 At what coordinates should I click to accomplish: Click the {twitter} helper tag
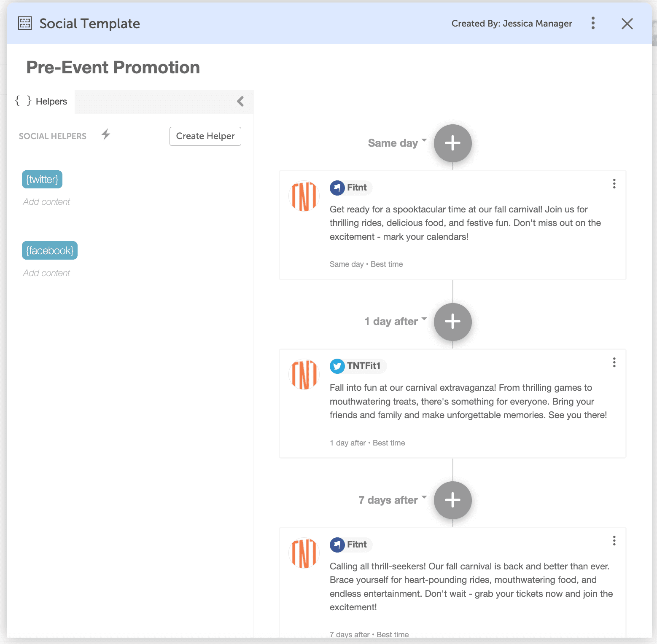coord(42,180)
